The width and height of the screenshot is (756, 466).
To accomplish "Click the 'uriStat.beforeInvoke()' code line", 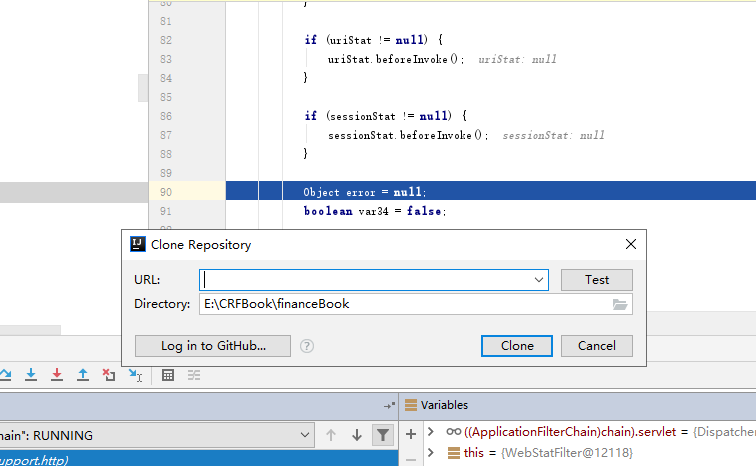I will pyautogui.click(x=396, y=59).
